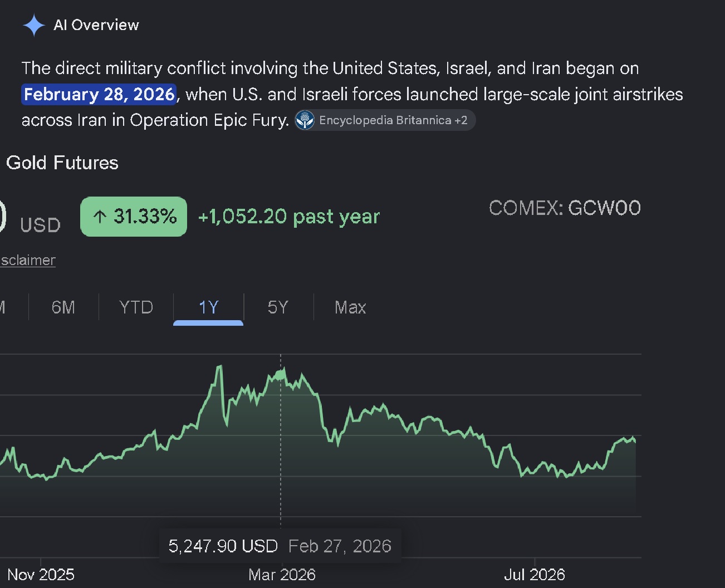
Task: Click the 5,247.90 USD price tooltip
Action: tap(280, 546)
